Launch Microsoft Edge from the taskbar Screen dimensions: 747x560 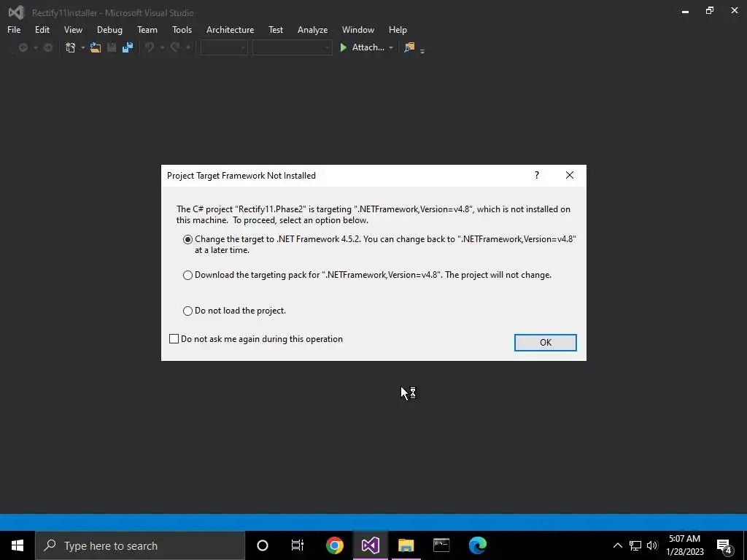(477, 545)
